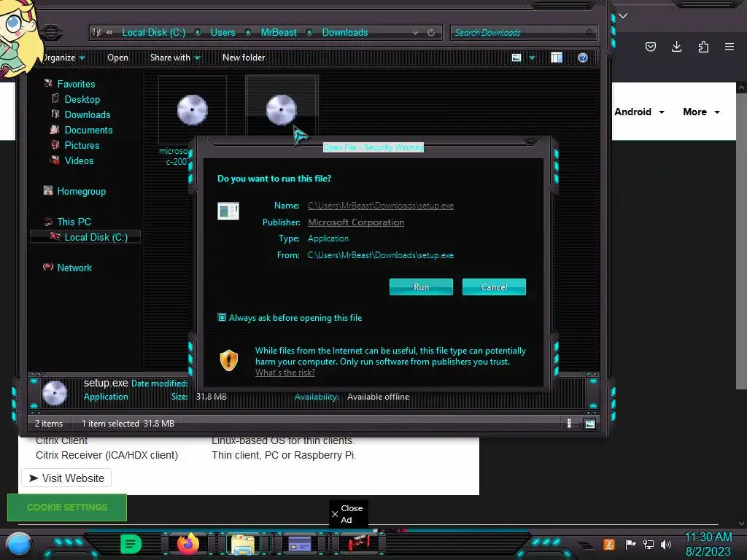Refresh the Downloads folder
Screen dimensions: 747x560
tap(431, 32)
